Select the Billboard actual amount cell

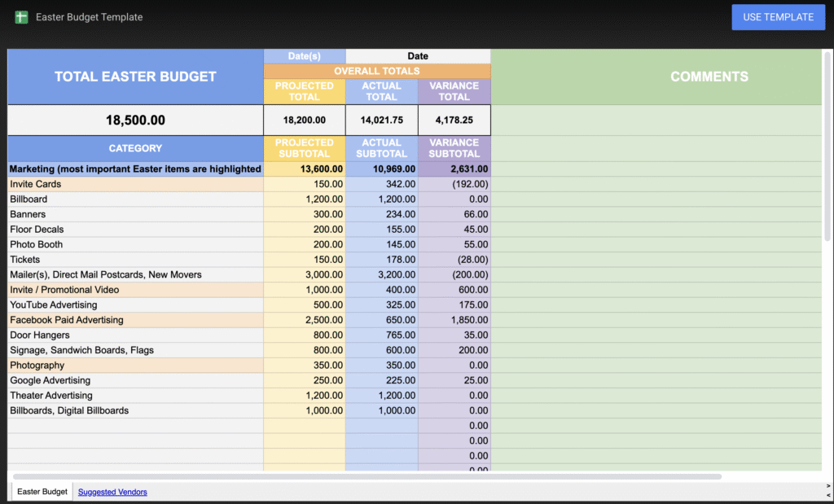(381, 199)
